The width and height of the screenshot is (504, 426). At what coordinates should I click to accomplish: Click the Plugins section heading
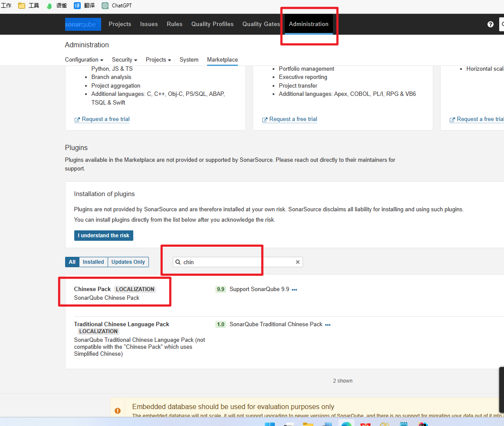(76, 148)
